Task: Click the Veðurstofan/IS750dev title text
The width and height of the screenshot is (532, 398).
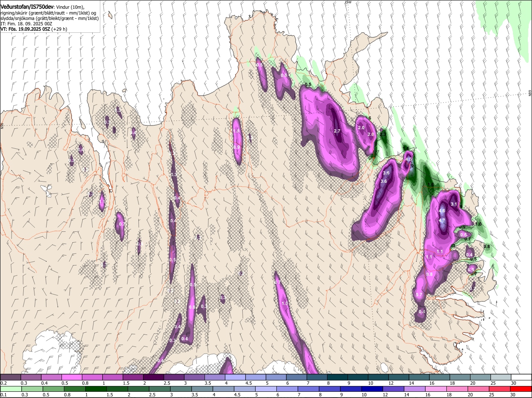Action: (x=27, y=6)
